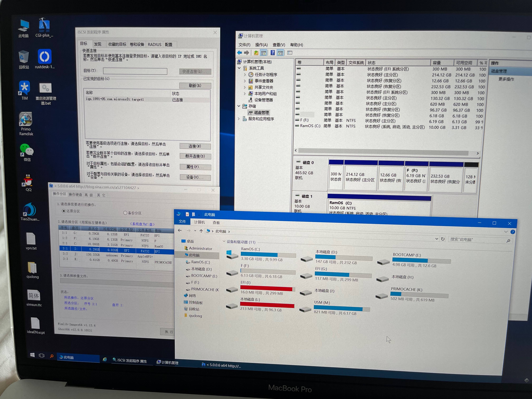Select the 备份分区 radio button
Screen dimensions: 532x399
125,213
